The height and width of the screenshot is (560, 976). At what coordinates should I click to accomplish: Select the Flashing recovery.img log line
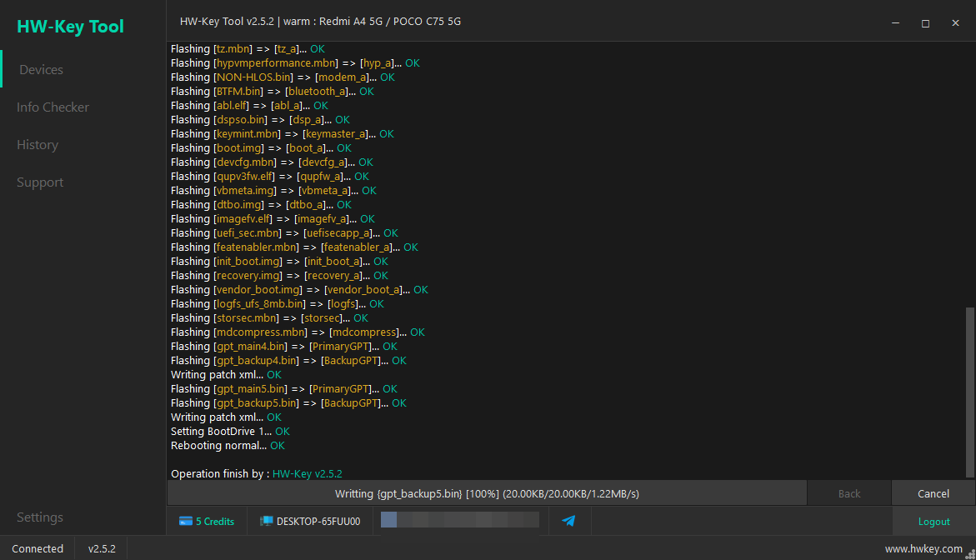[x=279, y=276]
